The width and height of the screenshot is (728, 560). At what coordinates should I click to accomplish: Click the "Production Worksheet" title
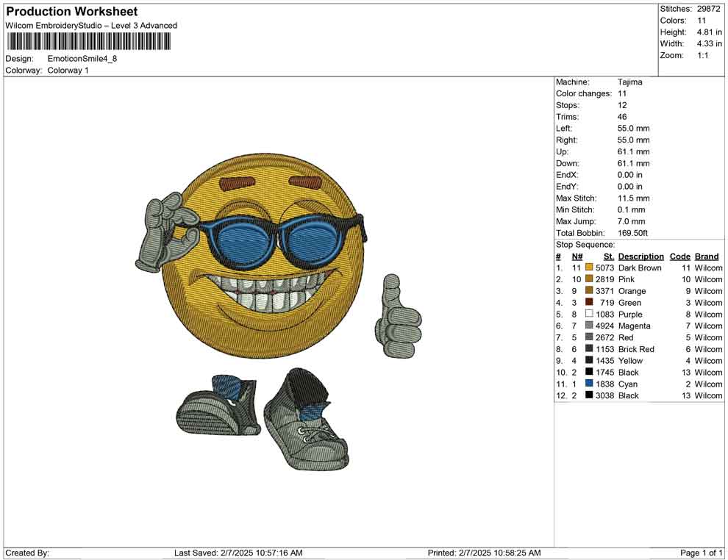click(72, 12)
